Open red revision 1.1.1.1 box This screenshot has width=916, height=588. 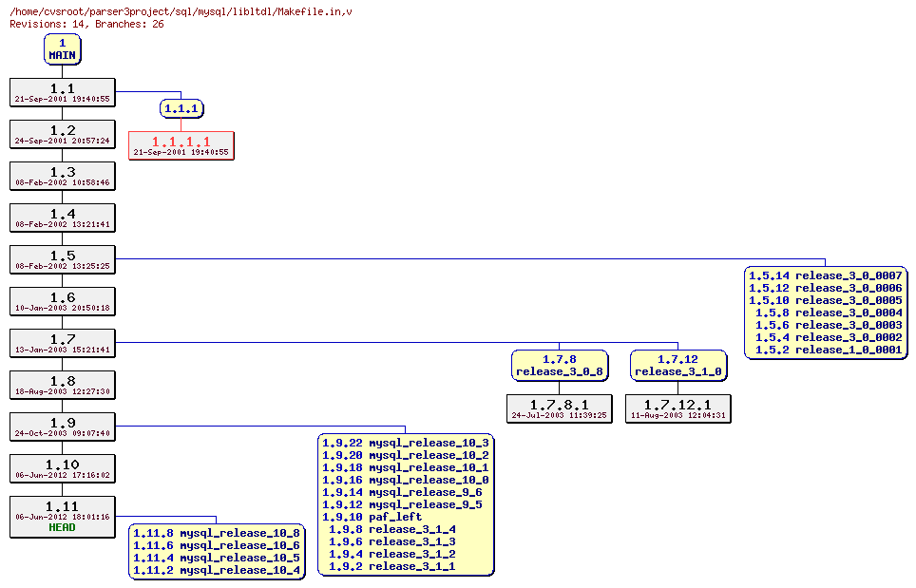point(181,145)
